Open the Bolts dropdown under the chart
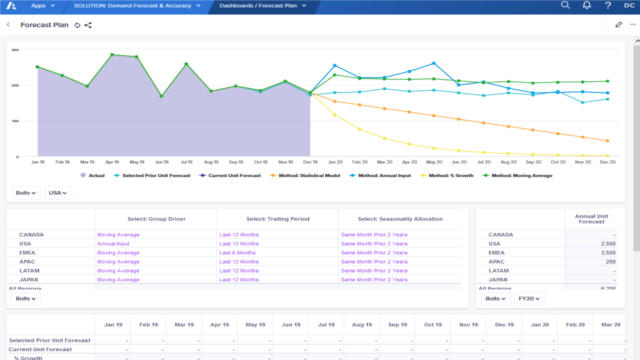Viewport: 640px width, 360px height. click(x=26, y=193)
